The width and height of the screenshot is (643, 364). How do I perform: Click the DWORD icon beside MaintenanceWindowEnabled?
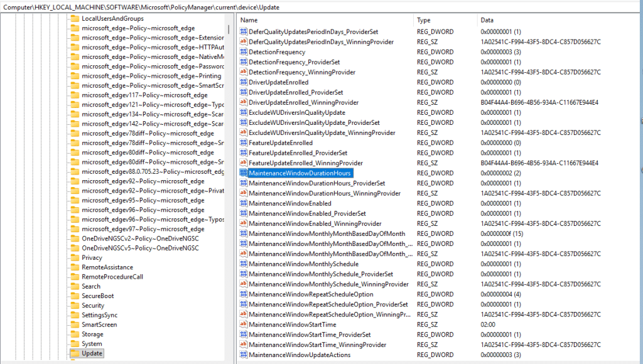coord(244,203)
